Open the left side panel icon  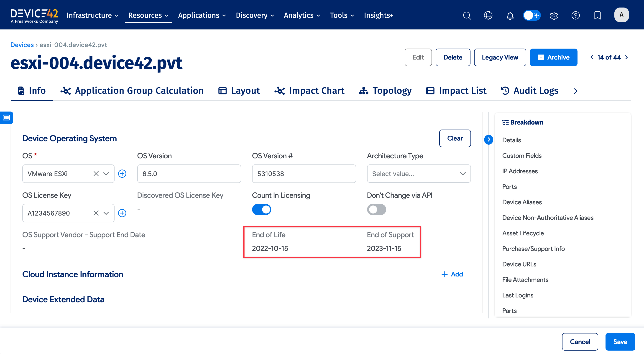6,117
